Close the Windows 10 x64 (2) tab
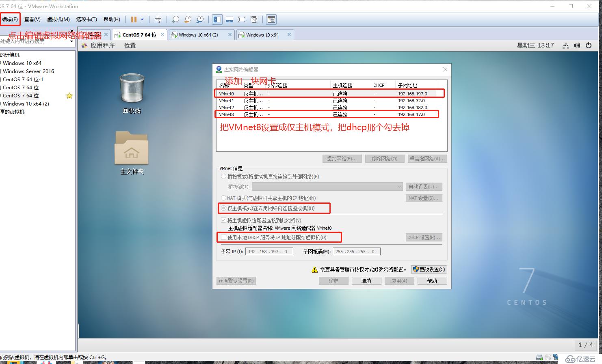Image resolution: width=602 pixels, height=364 pixels. pyautogui.click(x=230, y=34)
